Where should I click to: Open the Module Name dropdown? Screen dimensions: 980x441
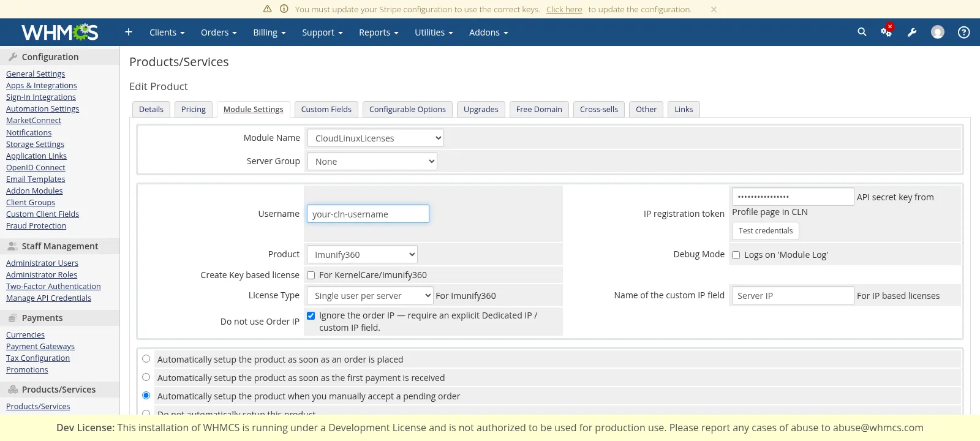375,138
